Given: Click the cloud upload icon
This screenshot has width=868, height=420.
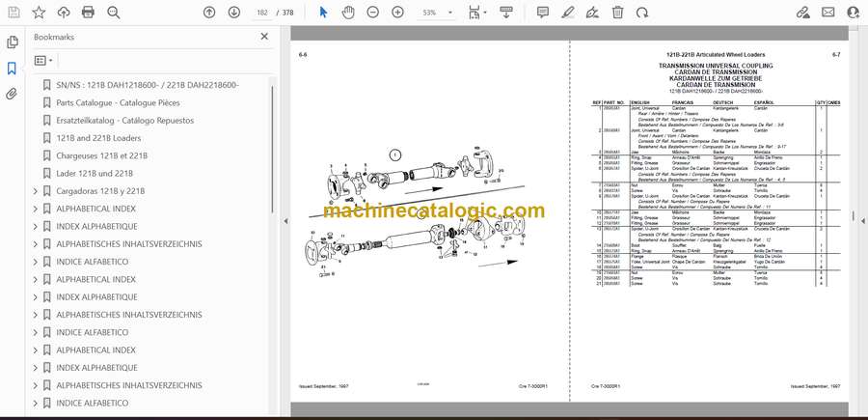Looking at the screenshot, I should 64,13.
